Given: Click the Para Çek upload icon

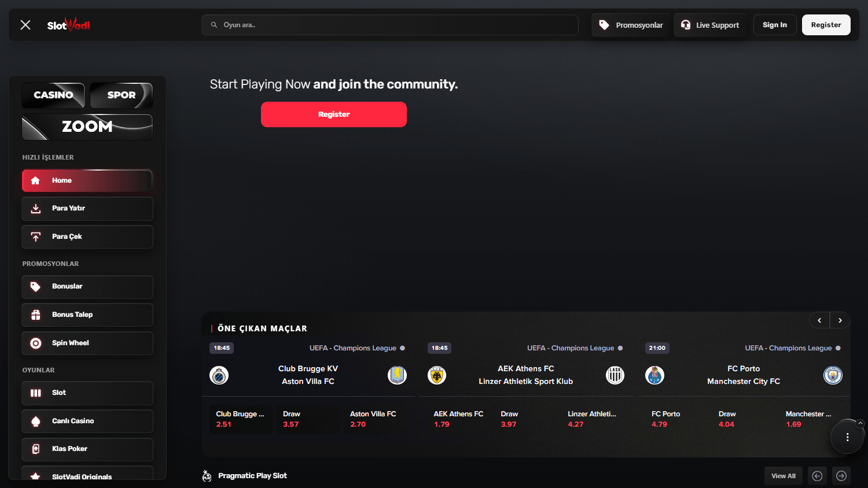Looking at the screenshot, I should 36,237.
